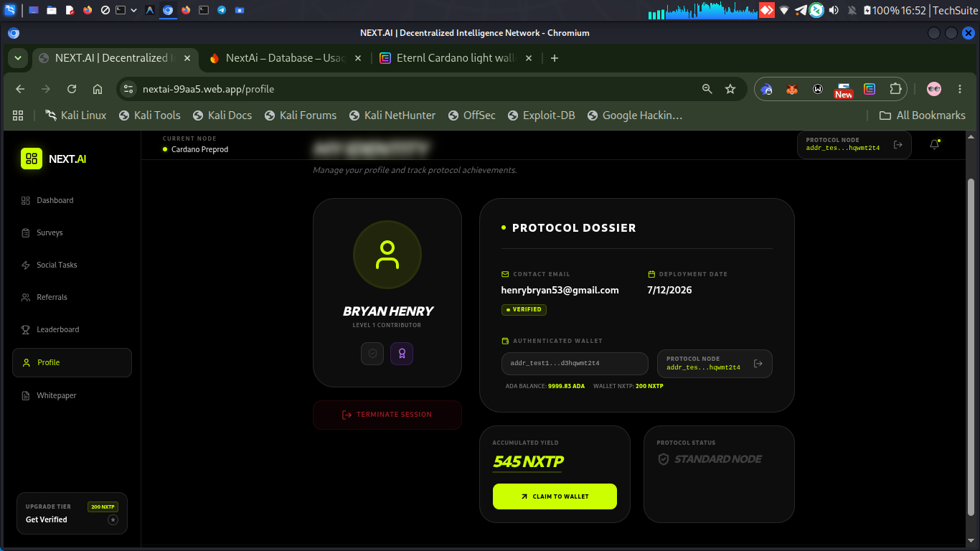Click the battery 100% indicator

click(882, 10)
